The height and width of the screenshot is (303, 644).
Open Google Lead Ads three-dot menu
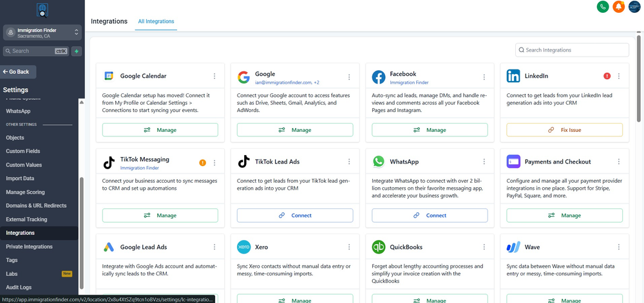pyautogui.click(x=214, y=247)
